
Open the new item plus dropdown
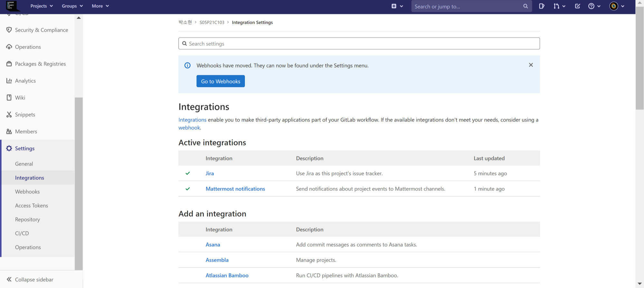pyautogui.click(x=397, y=6)
